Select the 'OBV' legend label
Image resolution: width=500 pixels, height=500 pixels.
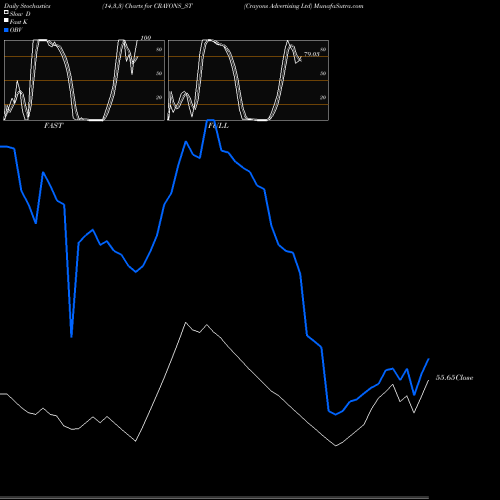coord(16,30)
